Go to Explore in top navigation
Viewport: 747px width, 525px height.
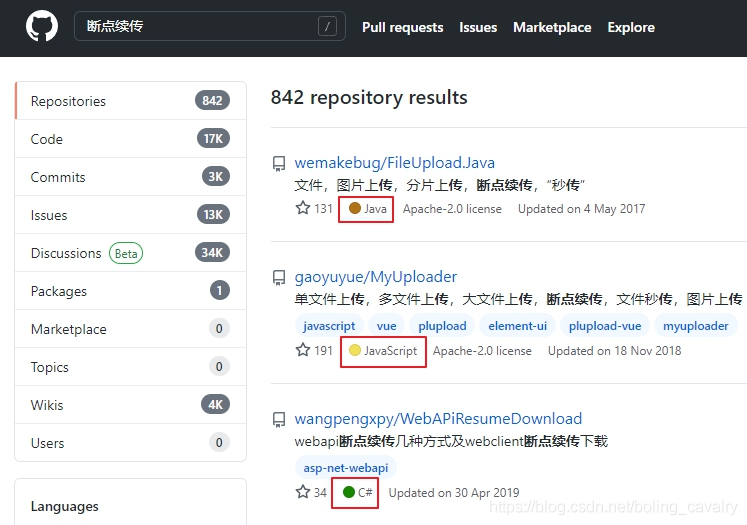(x=631, y=27)
